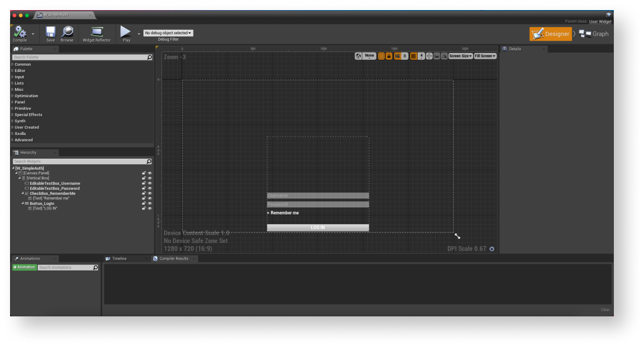Open the debug object filter dropdown

click(x=168, y=33)
